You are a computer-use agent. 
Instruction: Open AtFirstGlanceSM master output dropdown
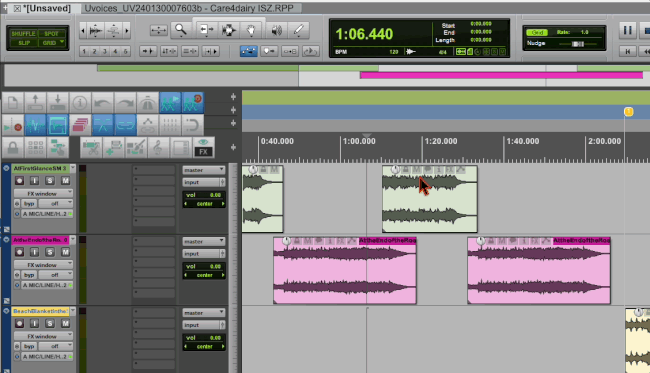pos(204,170)
